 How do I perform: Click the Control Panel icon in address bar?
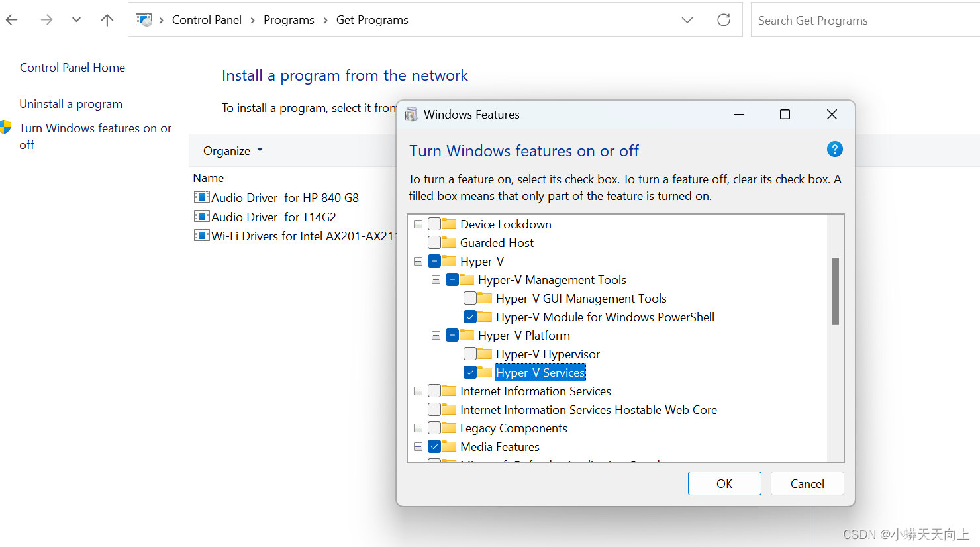[144, 20]
